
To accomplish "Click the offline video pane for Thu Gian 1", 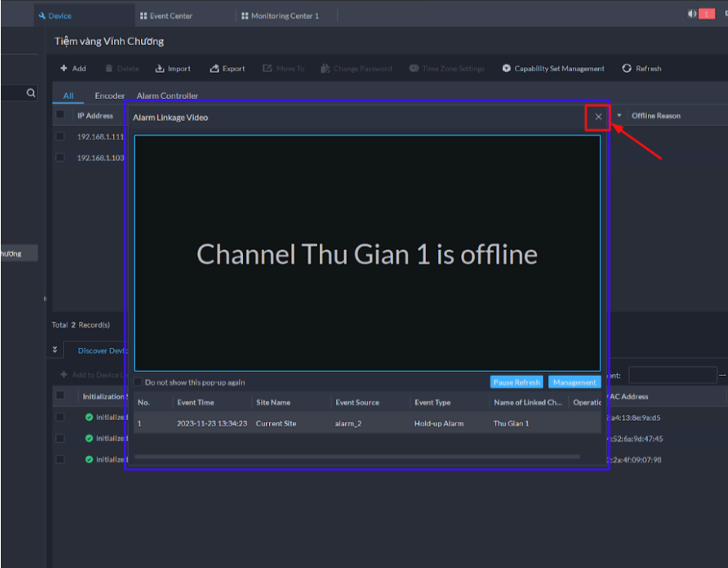I will point(367,254).
